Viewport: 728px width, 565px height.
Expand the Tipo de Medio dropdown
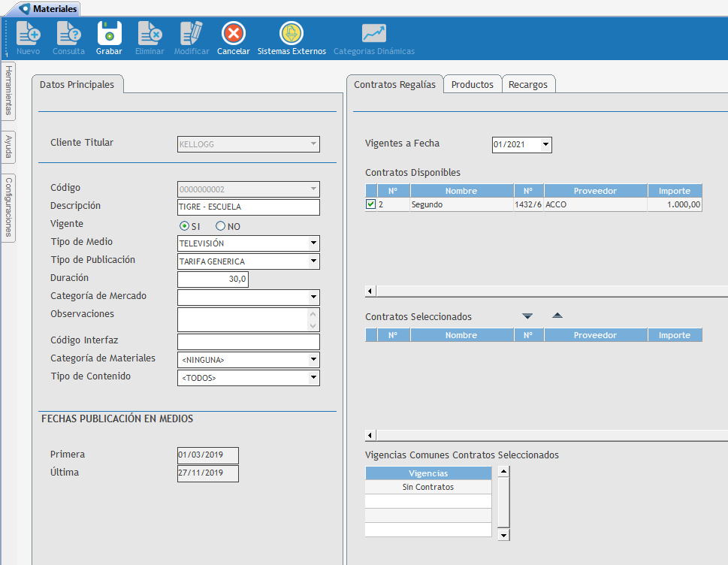coord(313,243)
